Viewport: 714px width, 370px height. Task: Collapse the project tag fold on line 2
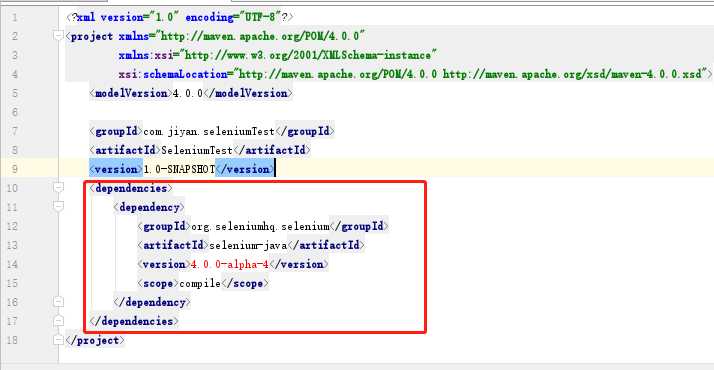pos(58,35)
